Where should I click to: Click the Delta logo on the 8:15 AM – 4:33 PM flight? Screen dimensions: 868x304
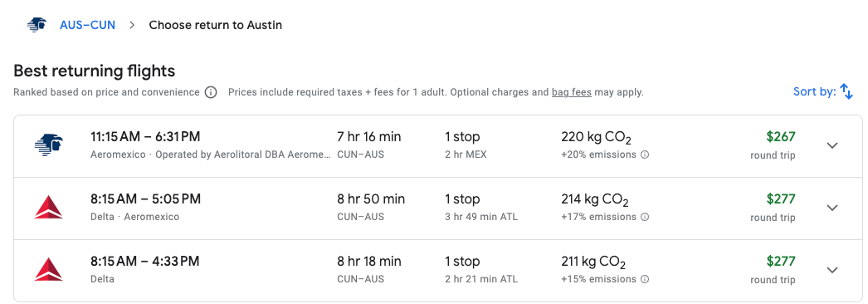pyautogui.click(x=49, y=270)
